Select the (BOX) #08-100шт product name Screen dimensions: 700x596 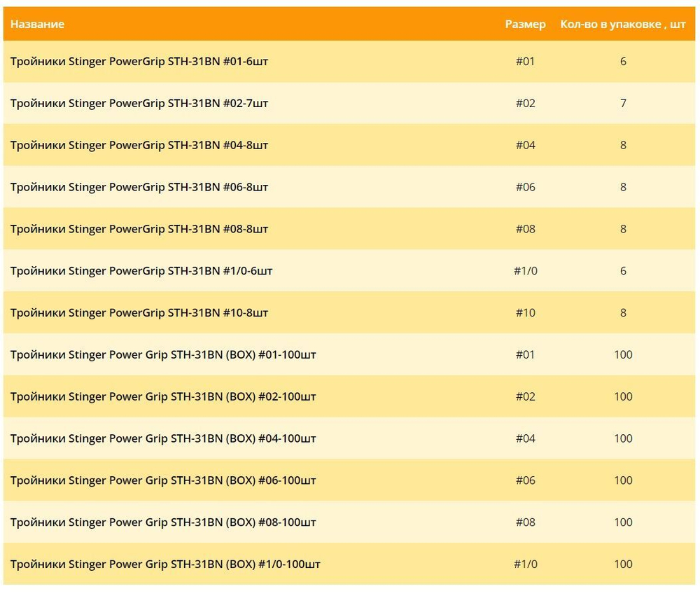(x=163, y=522)
